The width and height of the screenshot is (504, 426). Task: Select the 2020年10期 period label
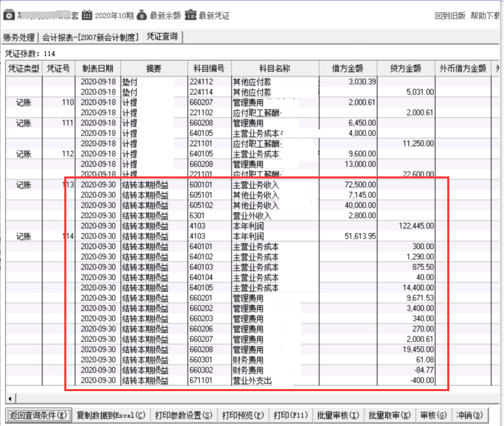tap(114, 16)
